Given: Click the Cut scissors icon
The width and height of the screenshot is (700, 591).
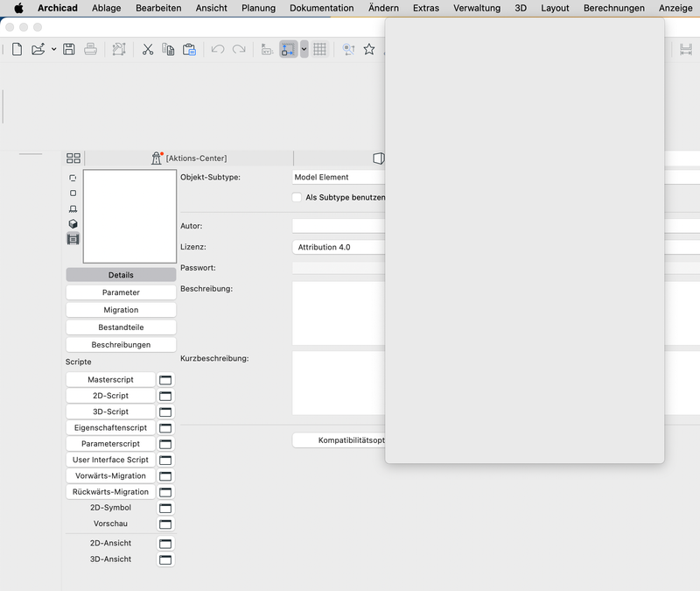Looking at the screenshot, I should pyautogui.click(x=148, y=49).
